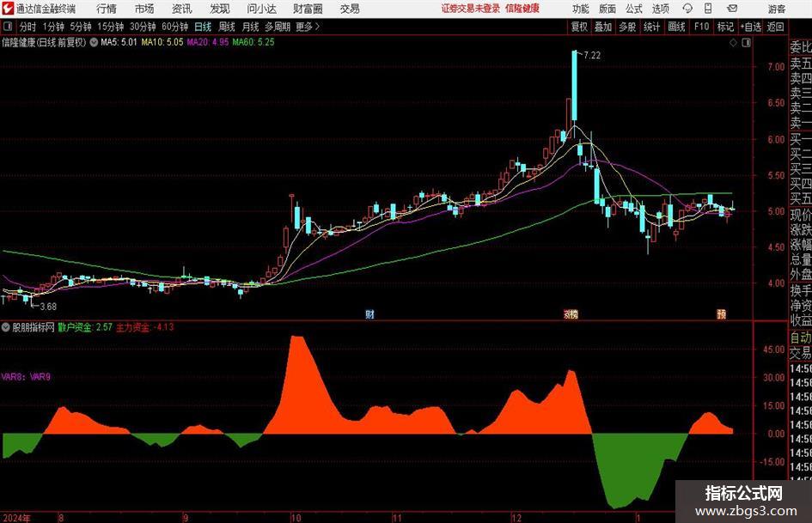Click the 预 forecast marker
This screenshot has height=523, width=812.
(722, 314)
